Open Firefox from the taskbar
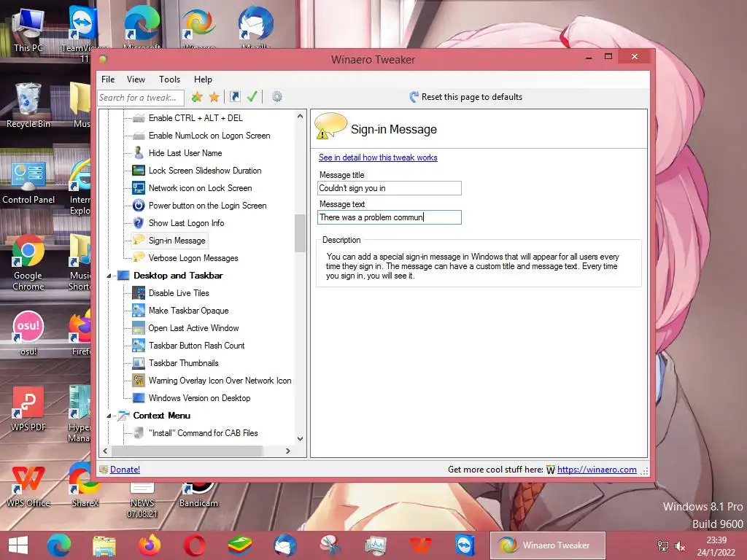The width and height of the screenshot is (747, 560). click(150, 545)
